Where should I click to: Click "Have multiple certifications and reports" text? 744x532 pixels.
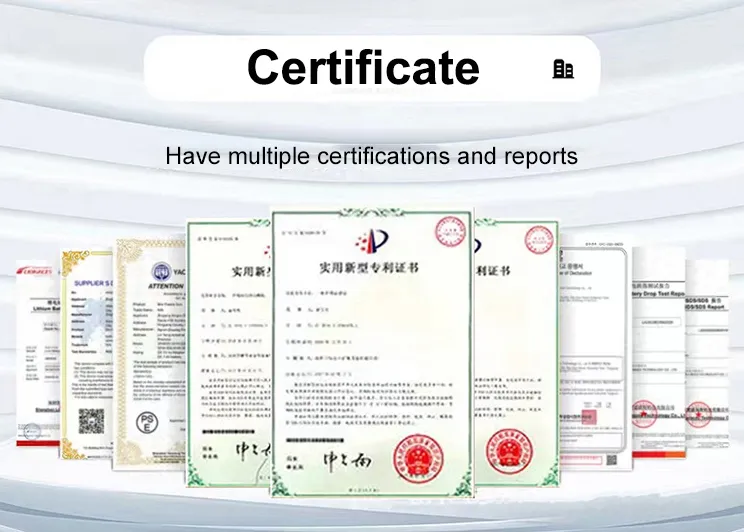click(372, 156)
